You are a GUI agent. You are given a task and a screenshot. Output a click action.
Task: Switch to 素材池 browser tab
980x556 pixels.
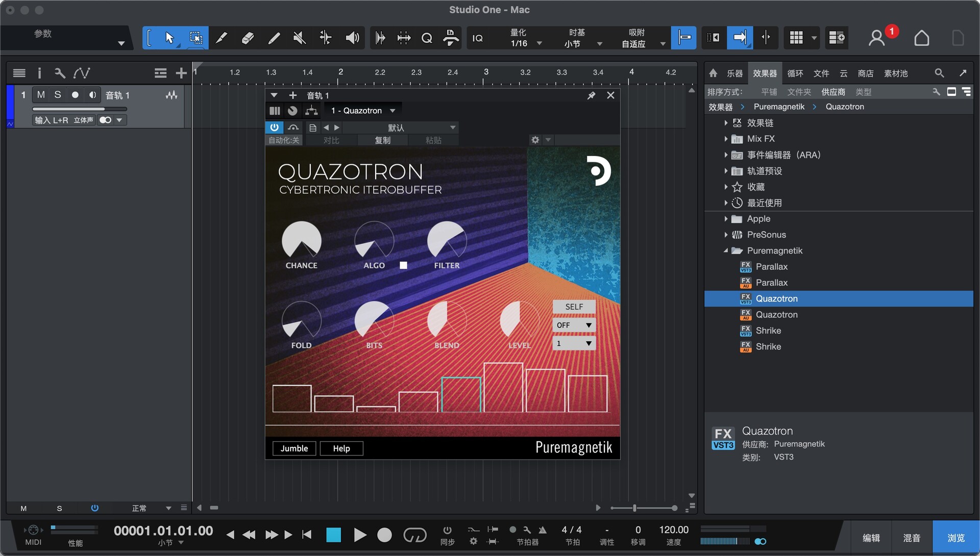[896, 73]
